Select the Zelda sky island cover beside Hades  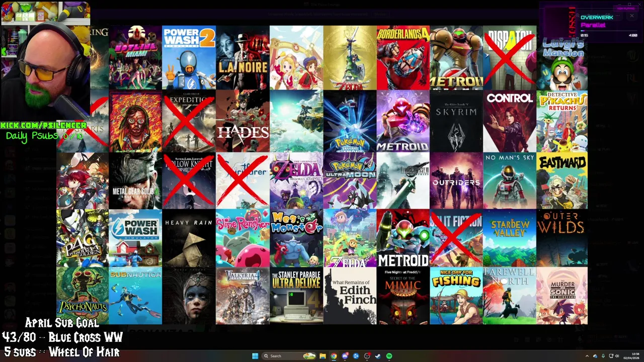point(296,121)
